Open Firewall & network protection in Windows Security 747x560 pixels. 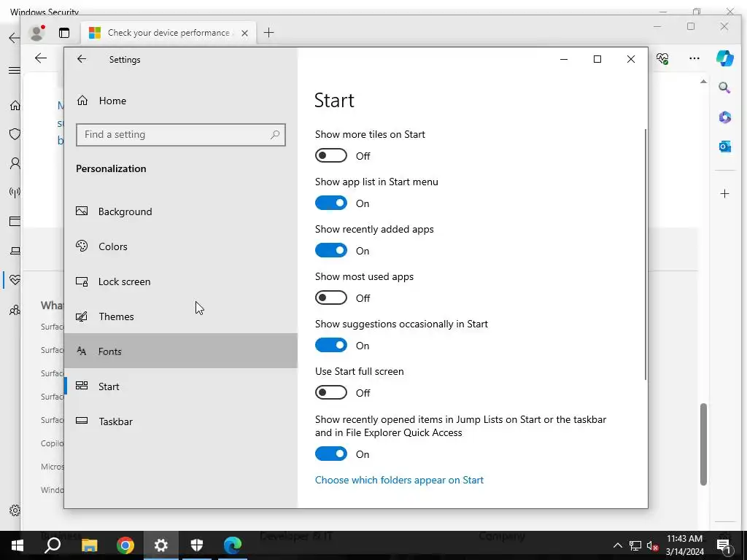15,192
